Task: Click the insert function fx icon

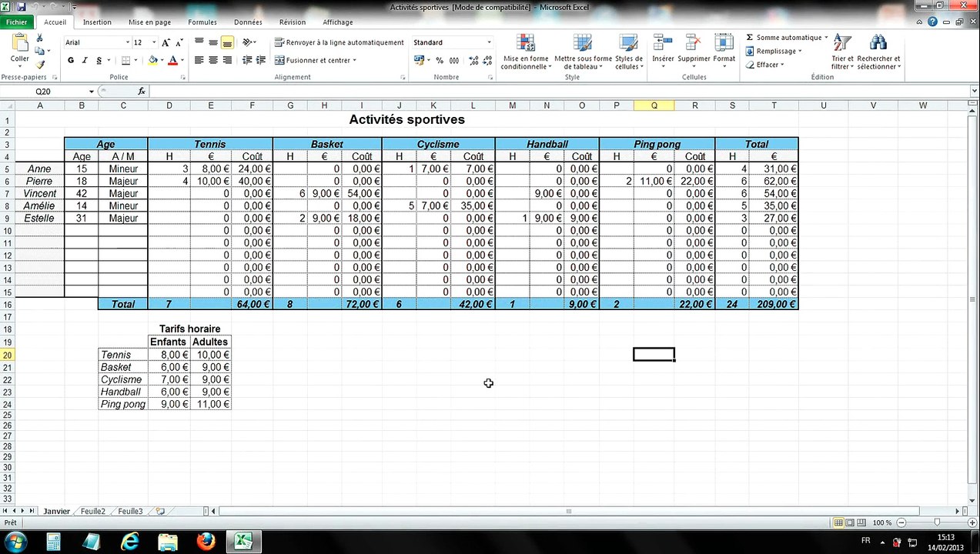Action: [x=142, y=91]
